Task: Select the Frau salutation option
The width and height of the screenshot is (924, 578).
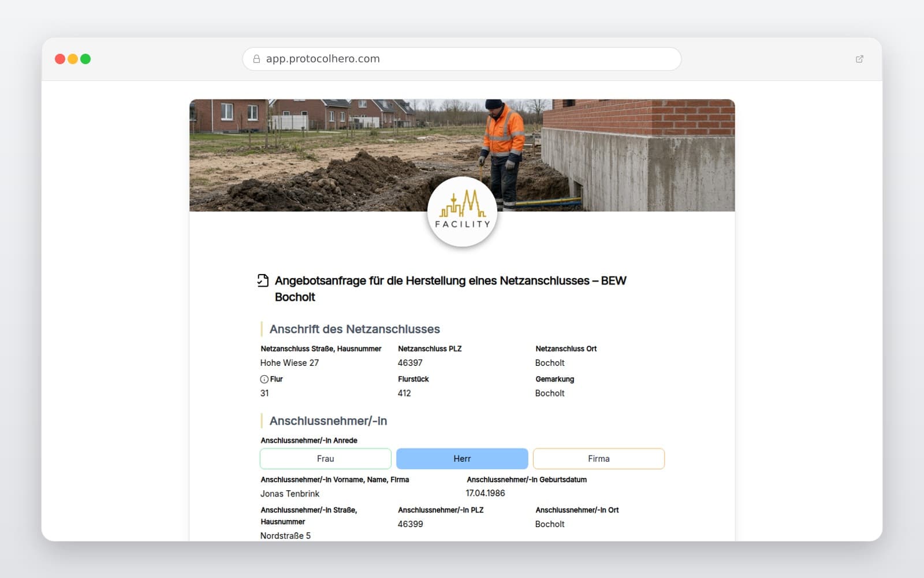Action: tap(326, 458)
